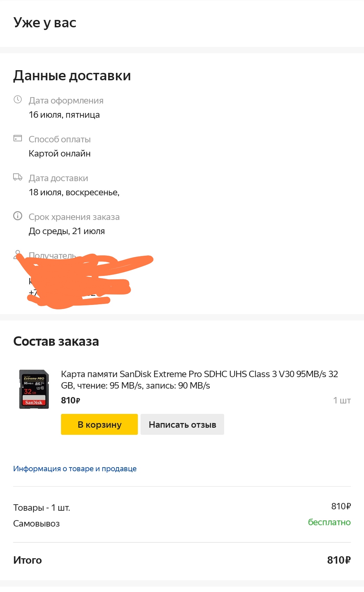Click Картой онлайн payment method text

60,153
